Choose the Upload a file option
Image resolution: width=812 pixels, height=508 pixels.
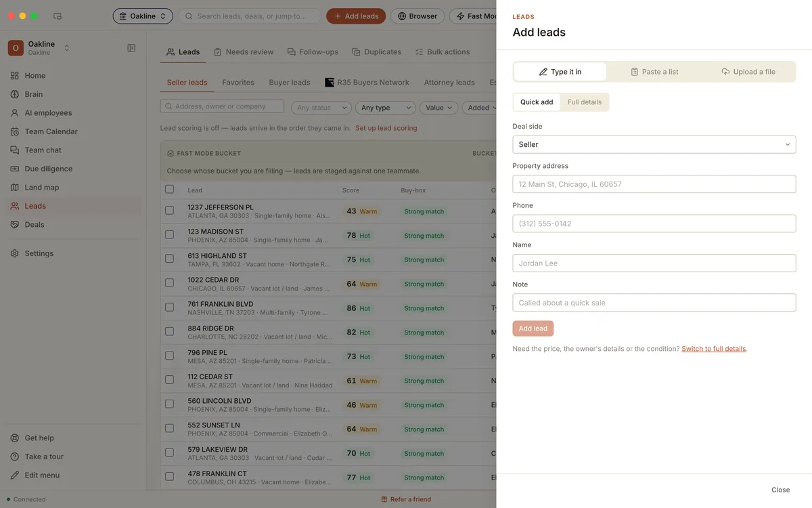tap(748, 72)
